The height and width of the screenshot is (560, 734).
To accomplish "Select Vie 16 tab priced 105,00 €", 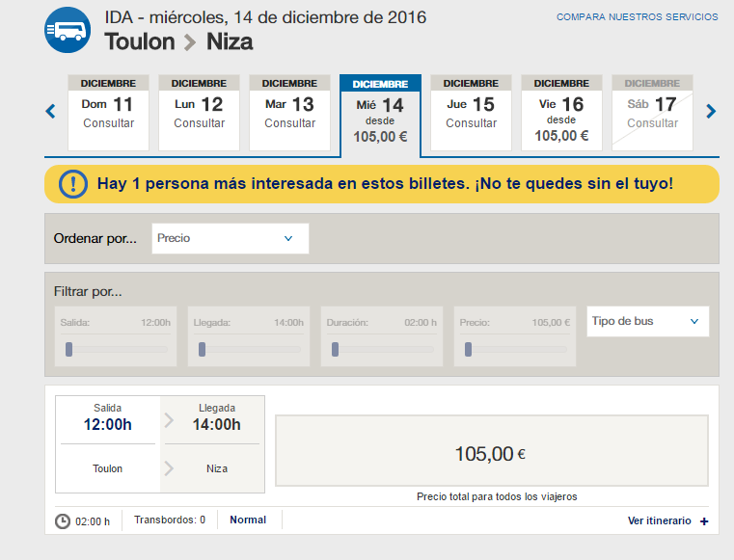I will (x=562, y=113).
